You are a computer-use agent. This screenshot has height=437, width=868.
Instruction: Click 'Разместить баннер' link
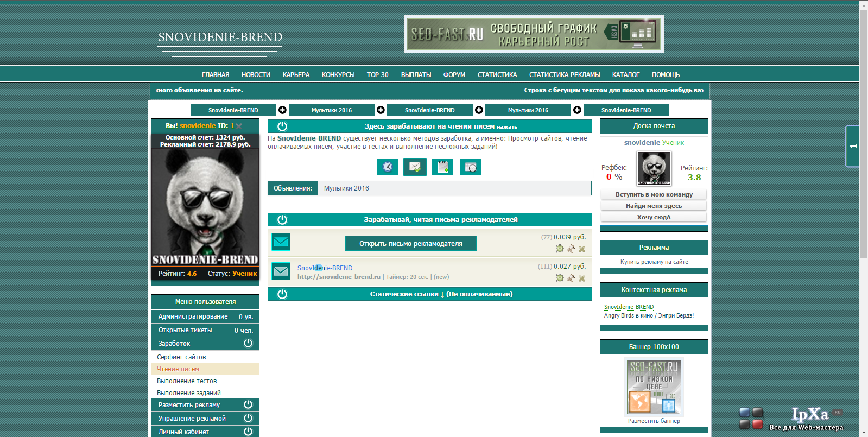(x=654, y=421)
